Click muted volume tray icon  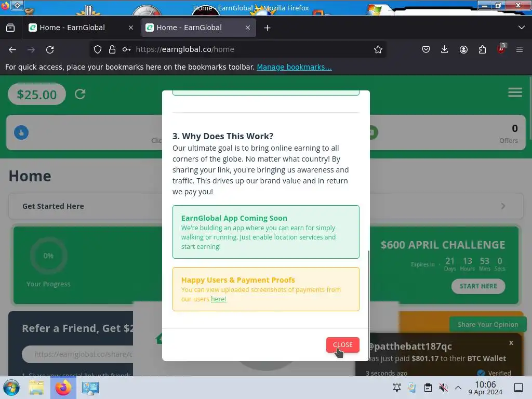[443, 388]
